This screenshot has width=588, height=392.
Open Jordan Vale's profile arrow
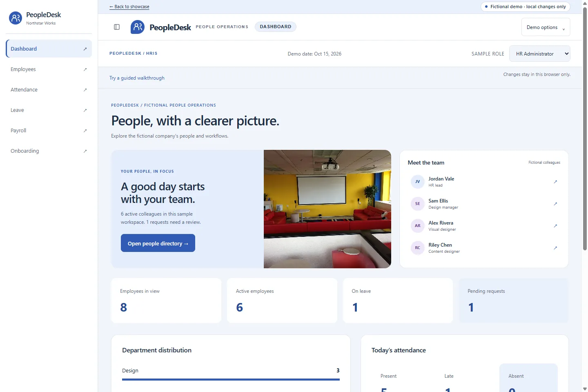pos(555,182)
